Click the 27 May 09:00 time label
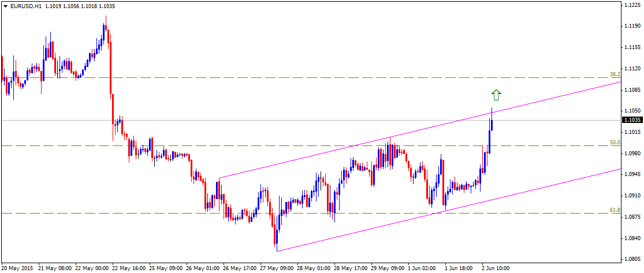The height and width of the screenshot is (273, 644). (276, 268)
